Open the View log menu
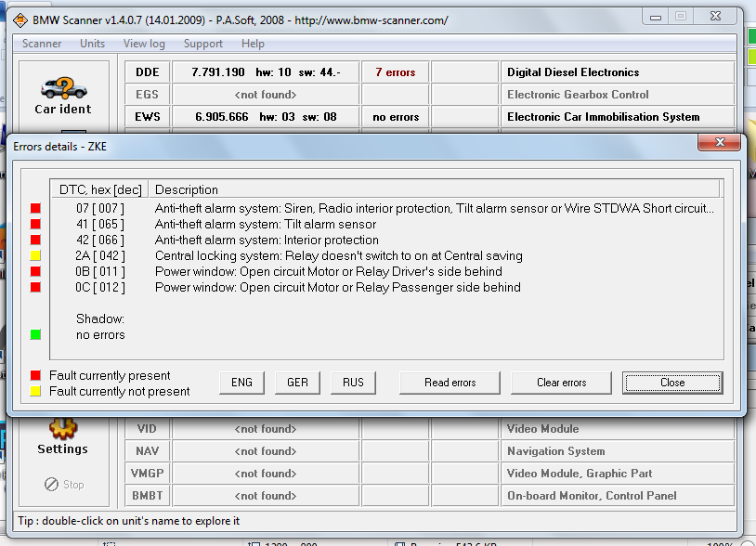 coord(144,44)
